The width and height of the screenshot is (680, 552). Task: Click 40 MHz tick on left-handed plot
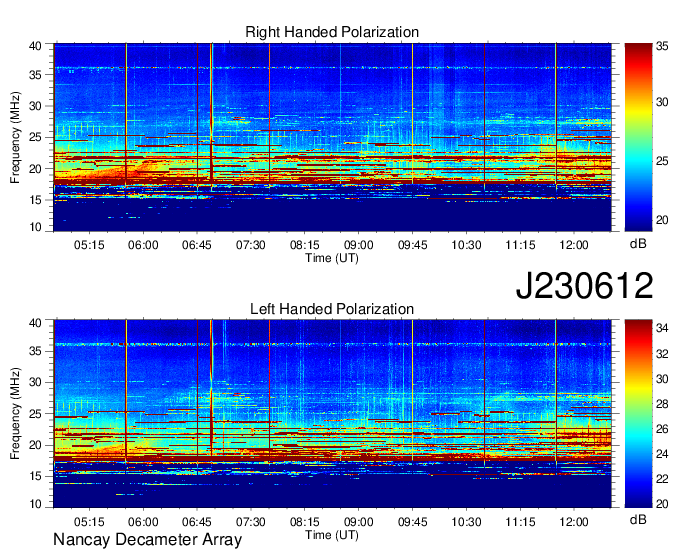pyautogui.click(x=36, y=322)
